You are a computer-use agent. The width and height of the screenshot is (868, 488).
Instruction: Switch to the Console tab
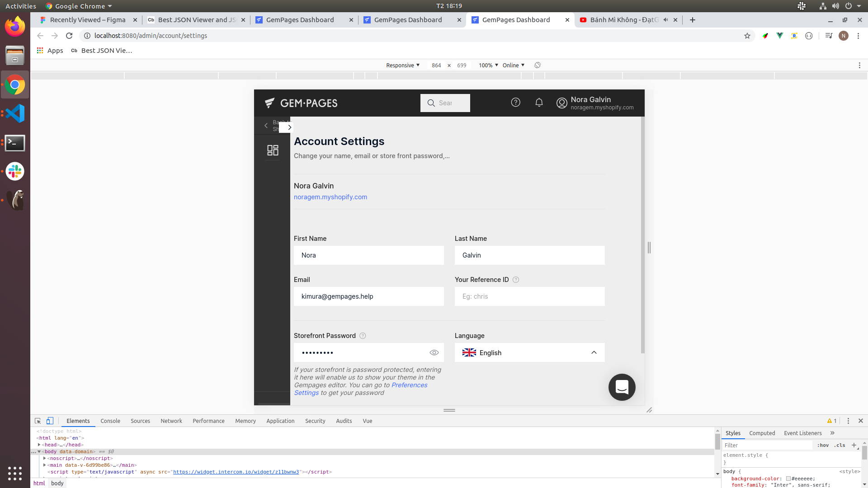pyautogui.click(x=110, y=421)
